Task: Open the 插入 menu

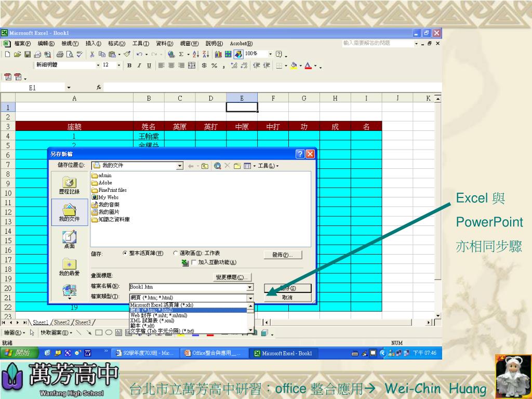Action: [x=94, y=44]
